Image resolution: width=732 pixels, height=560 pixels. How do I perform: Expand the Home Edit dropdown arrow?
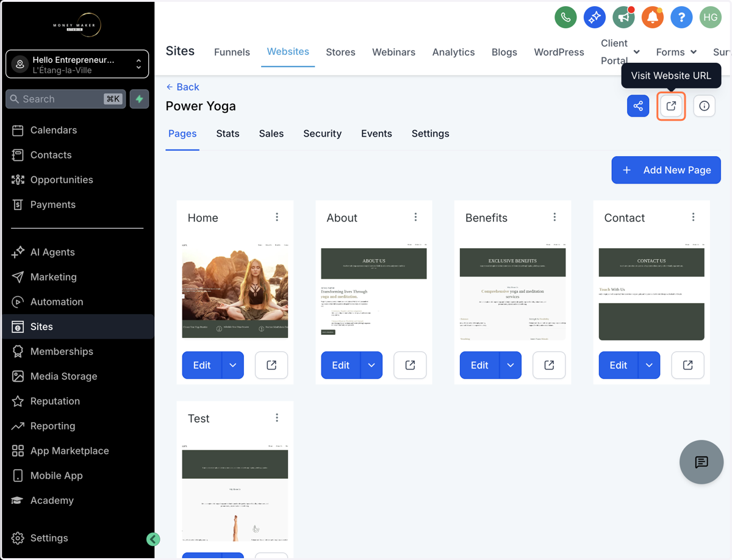[233, 365]
